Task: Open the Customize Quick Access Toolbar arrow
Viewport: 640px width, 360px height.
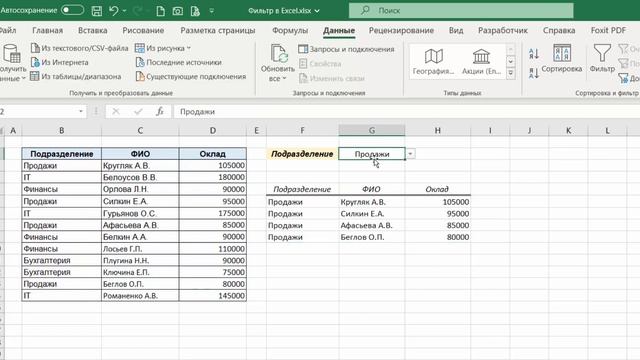Action: coord(211,11)
